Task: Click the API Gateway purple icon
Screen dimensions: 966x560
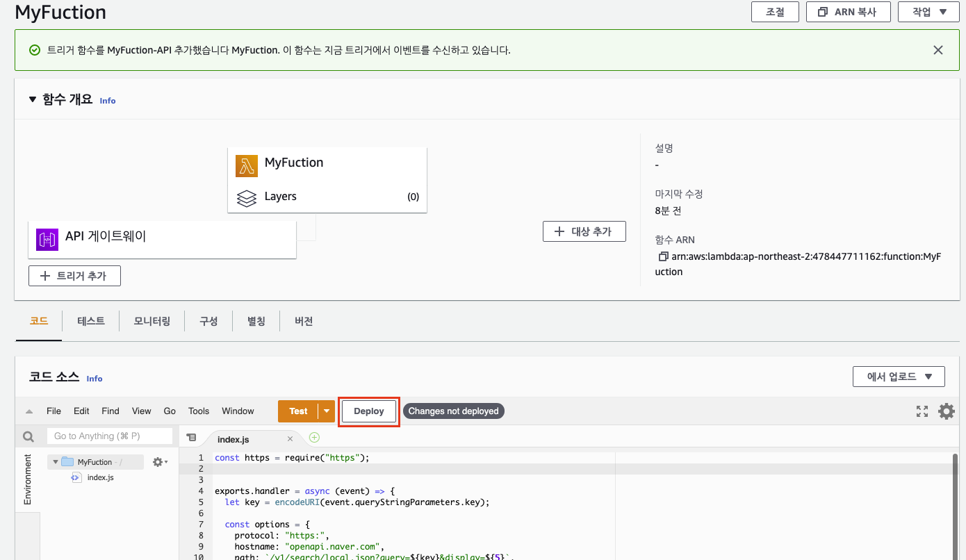Action: [x=47, y=240]
